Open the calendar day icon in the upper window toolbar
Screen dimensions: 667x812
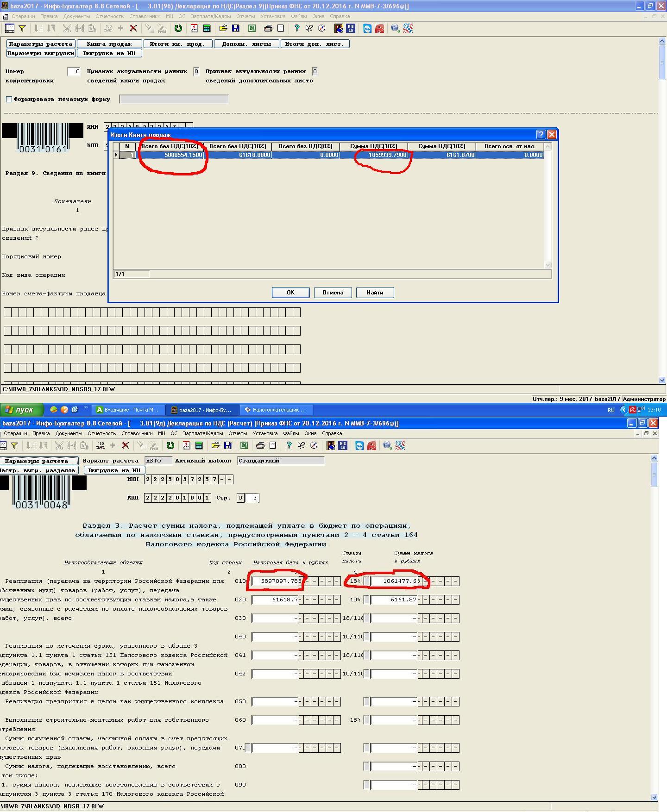pyautogui.click(x=194, y=28)
